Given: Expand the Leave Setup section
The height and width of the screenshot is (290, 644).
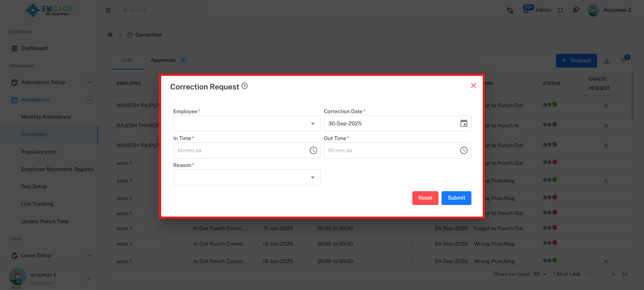Looking at the screenshot, I should tap(90, 255).
